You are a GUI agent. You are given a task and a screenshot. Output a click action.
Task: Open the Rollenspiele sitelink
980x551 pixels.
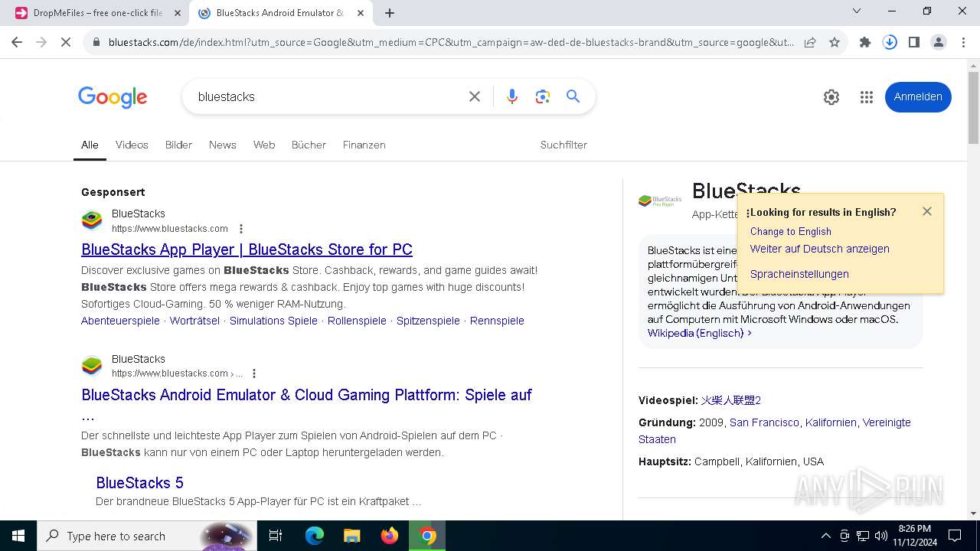click(357, 321)
